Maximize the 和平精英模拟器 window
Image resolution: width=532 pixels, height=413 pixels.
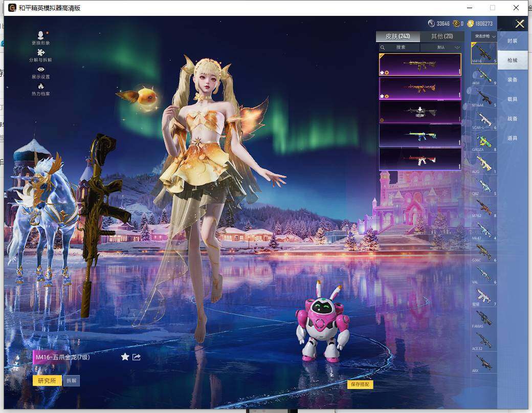click(493, 8)
